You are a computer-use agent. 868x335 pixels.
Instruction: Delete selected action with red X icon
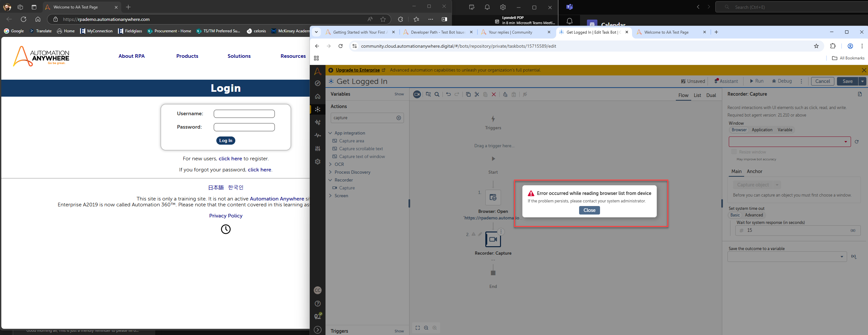tap(494, 95)
